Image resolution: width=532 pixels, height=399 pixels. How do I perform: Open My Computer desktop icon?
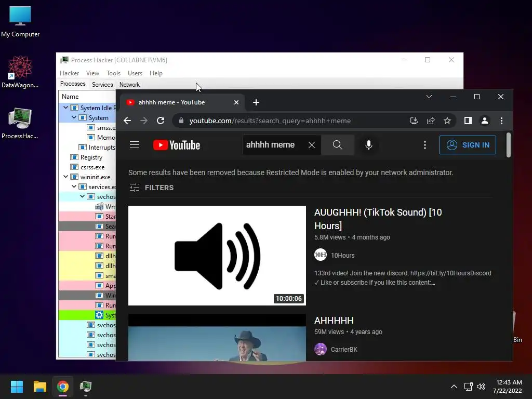pos(20,22)
